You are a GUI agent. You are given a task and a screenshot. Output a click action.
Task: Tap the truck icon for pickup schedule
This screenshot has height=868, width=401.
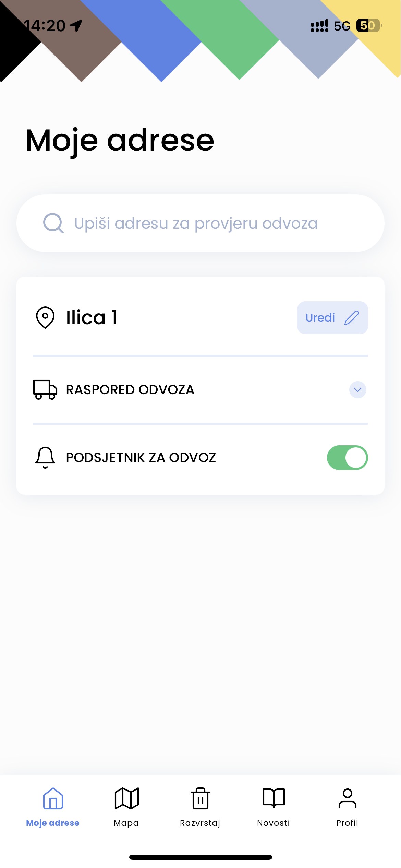[x=45, y=390]
